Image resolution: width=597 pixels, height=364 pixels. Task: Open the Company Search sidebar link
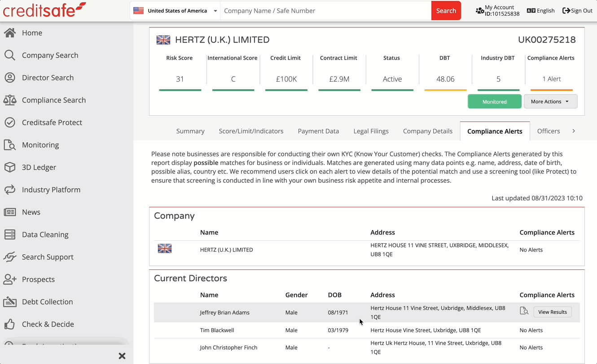coord(50,55)
